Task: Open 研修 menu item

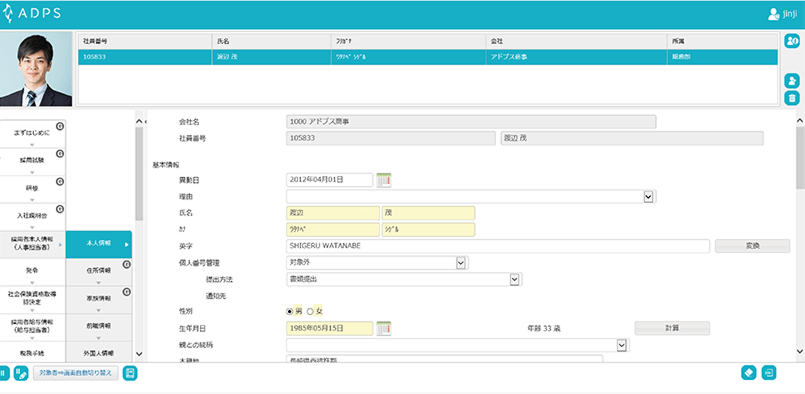Action: pyautogui.click(x=32, y=190)
